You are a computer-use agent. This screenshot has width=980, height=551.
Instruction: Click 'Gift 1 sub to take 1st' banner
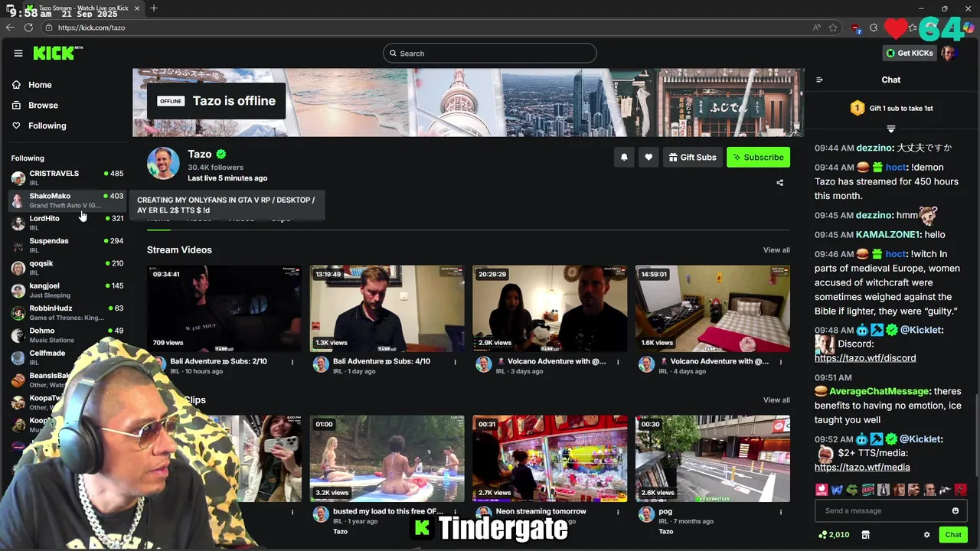click(891, 109)
